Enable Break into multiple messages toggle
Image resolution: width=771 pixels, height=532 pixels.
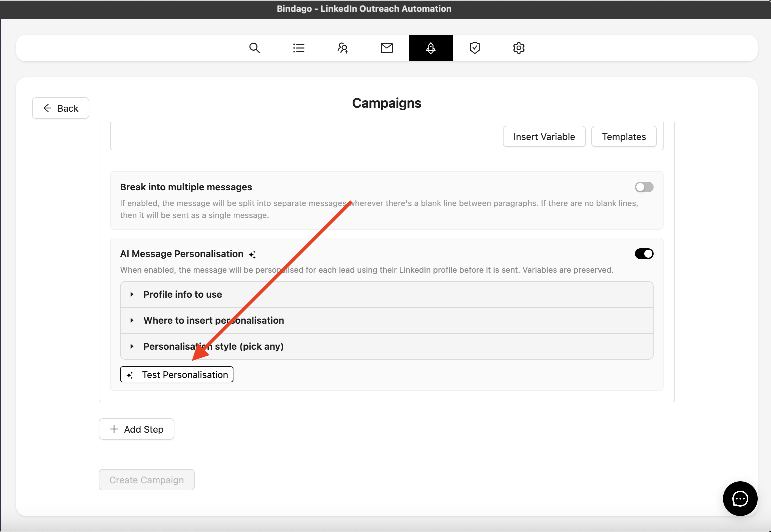644,187
